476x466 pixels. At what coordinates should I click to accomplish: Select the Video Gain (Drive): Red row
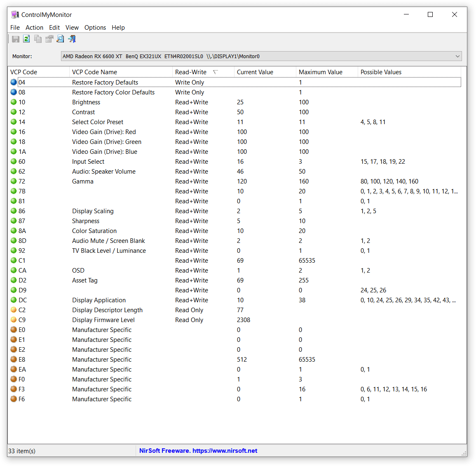coord(235,132)
